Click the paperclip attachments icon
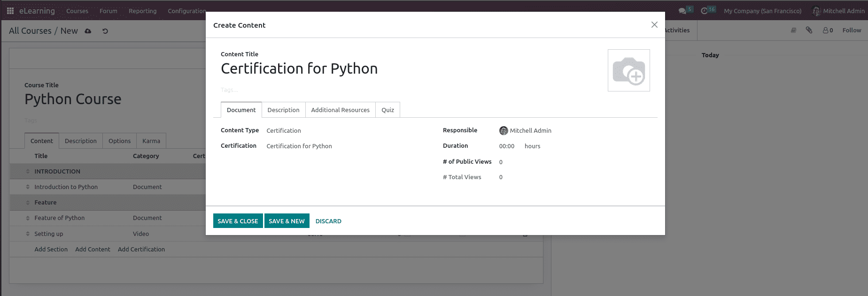Image resolution: width=868 pixels, height=296 pixels. tap(809, 30)
